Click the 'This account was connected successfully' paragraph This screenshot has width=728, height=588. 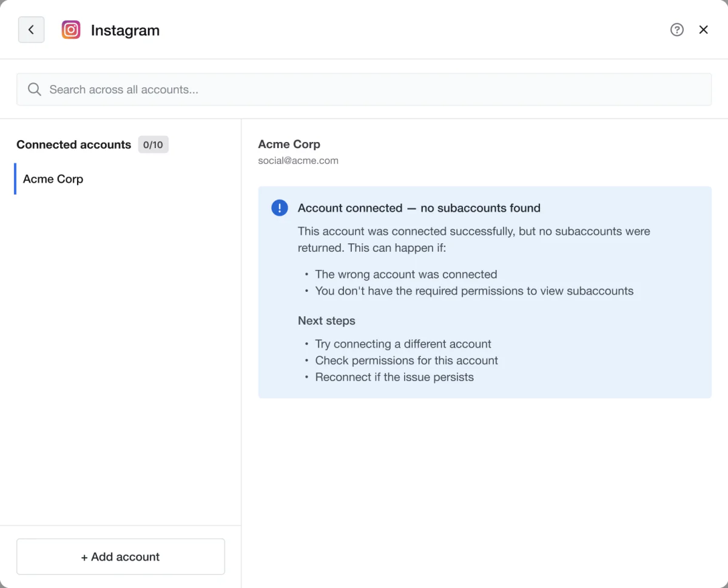[474, 240]
